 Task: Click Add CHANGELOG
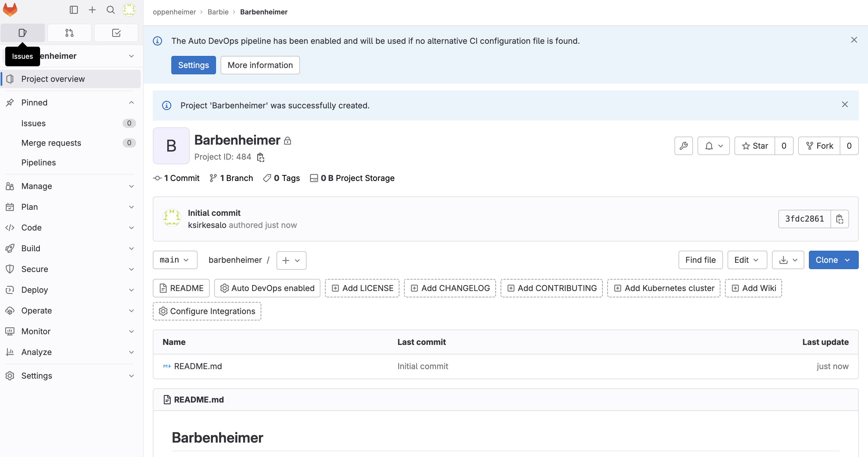[450, 288]
